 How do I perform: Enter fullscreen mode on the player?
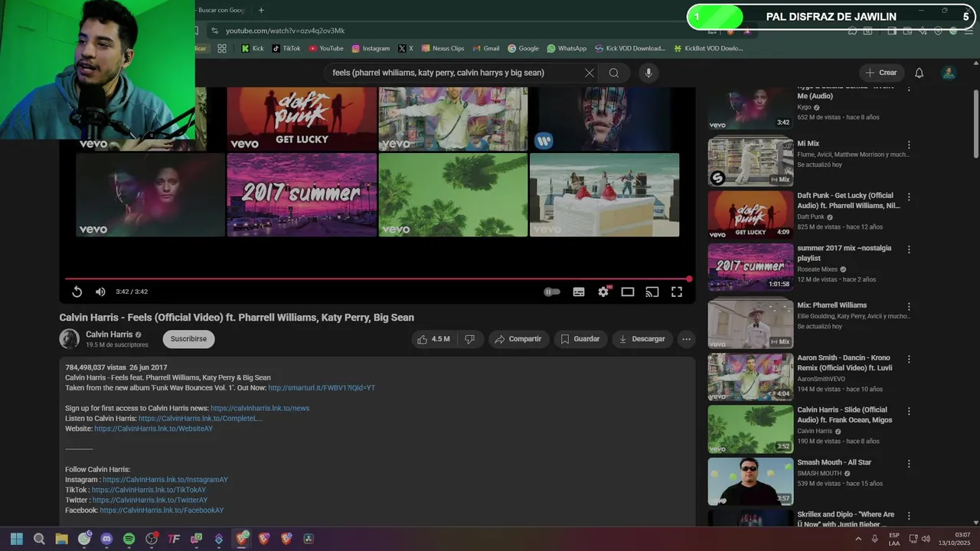(x=677, y=292)
